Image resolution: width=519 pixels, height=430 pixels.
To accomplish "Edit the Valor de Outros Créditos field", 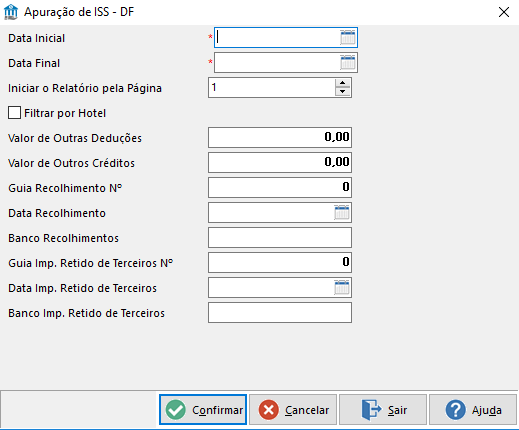I will point(280,162).
